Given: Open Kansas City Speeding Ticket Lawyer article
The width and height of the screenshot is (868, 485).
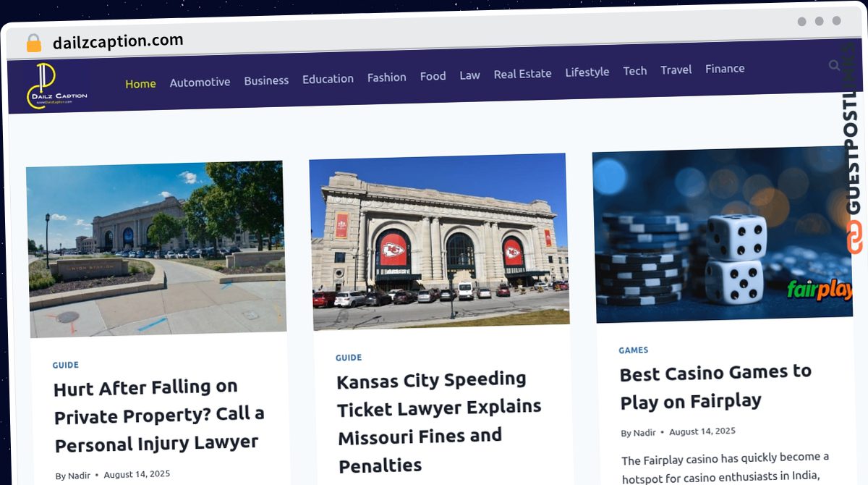Looking at the screenshot, I should coord(439,422).
